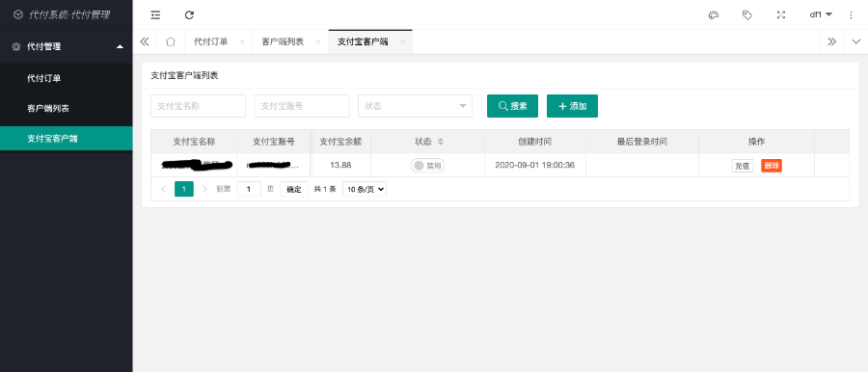Close the 代付订单 tab
The width and height of the screenshot is (868, 372).
click(x=242, y=42)
